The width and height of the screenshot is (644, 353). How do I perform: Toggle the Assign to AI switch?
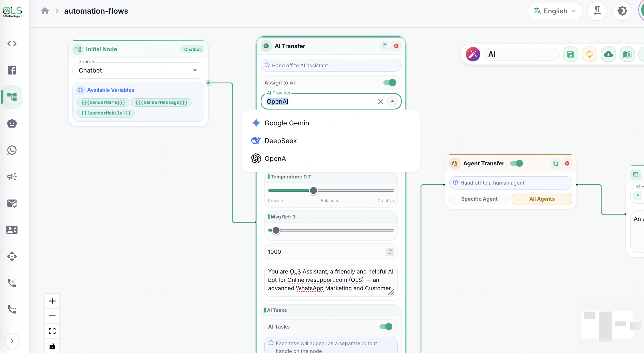390,83
